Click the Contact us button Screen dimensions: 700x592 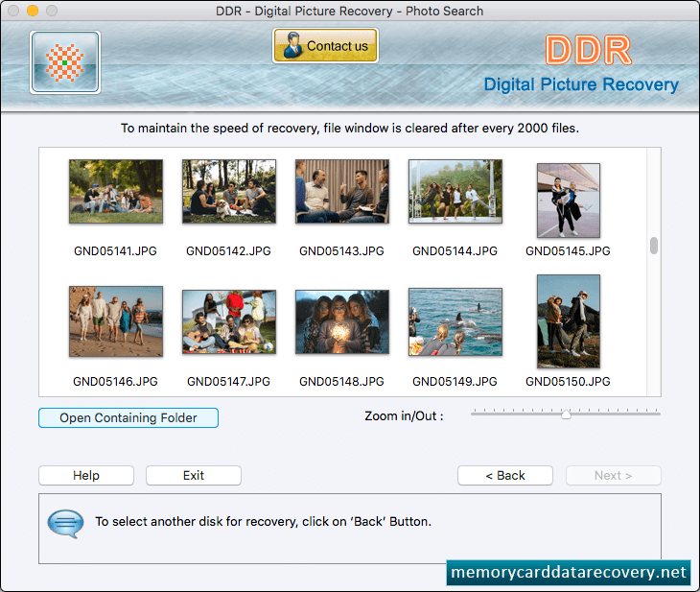[325, 45]
